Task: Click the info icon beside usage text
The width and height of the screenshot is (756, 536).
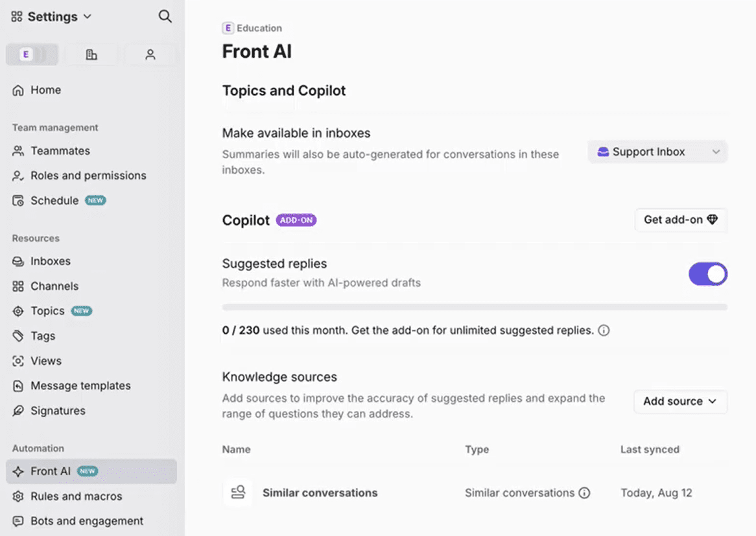Action: 604,331
